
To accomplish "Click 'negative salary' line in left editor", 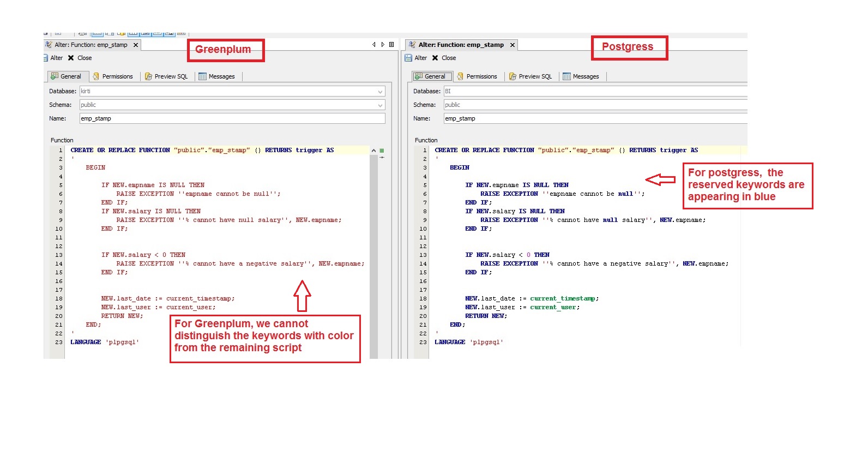I will coord(240,263).
